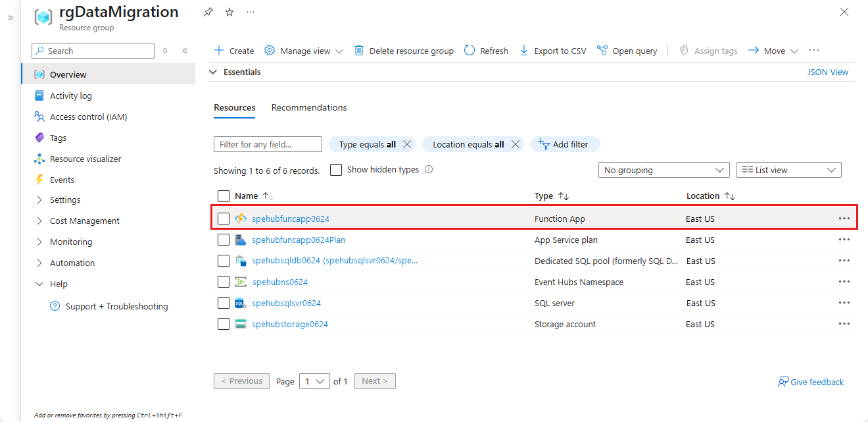Screen dimensions: 868x422
Task: Click Delete resource group
Action: click(404, 51)
